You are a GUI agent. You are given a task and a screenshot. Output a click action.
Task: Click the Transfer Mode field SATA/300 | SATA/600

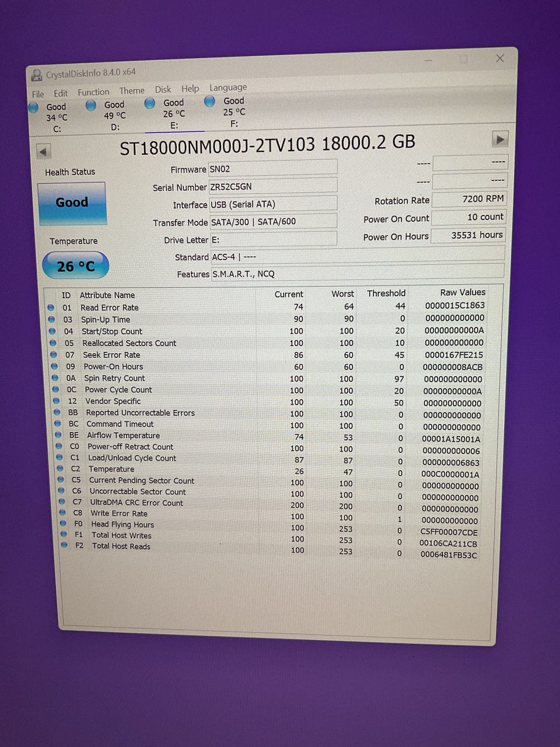tap(273, 221)
